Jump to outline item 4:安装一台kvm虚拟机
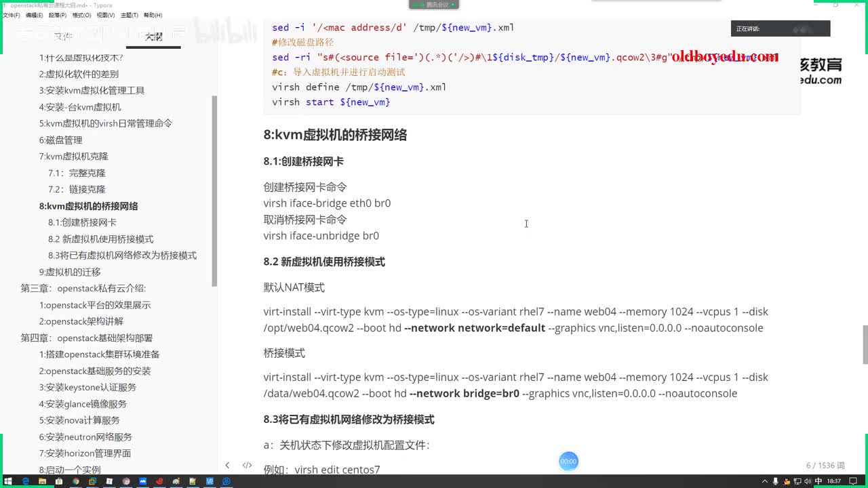The height and width of the screenshot is (488, 868). click(80, 107)
